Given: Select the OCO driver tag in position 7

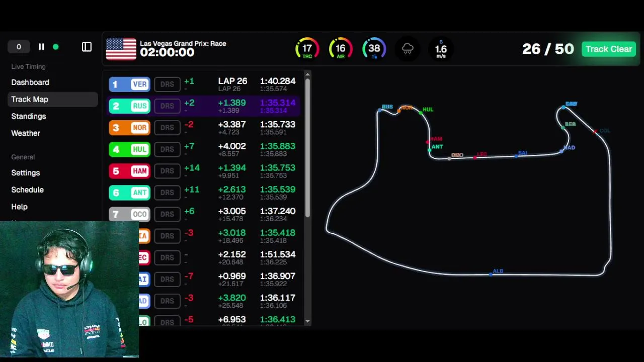Looking at the screenshot, I should [x=129, y=214].
